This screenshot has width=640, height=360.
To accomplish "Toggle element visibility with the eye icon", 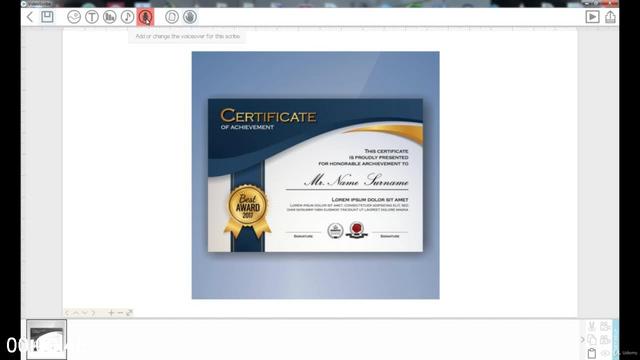I will coord(605,353).
